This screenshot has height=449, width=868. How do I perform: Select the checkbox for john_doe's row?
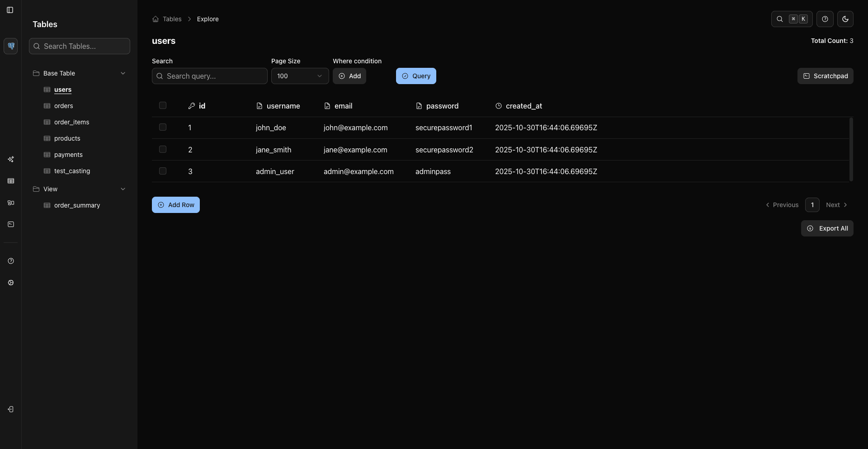pos(163,127)
